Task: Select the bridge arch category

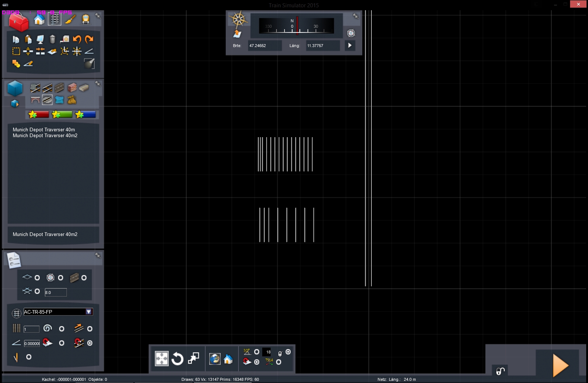Action: pyautogui.click(x=35, y=100)
